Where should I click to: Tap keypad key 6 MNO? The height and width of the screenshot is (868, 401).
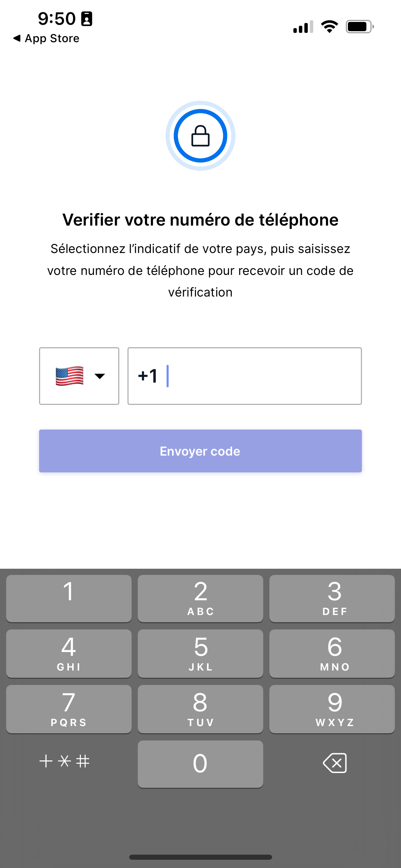point(332,653)
